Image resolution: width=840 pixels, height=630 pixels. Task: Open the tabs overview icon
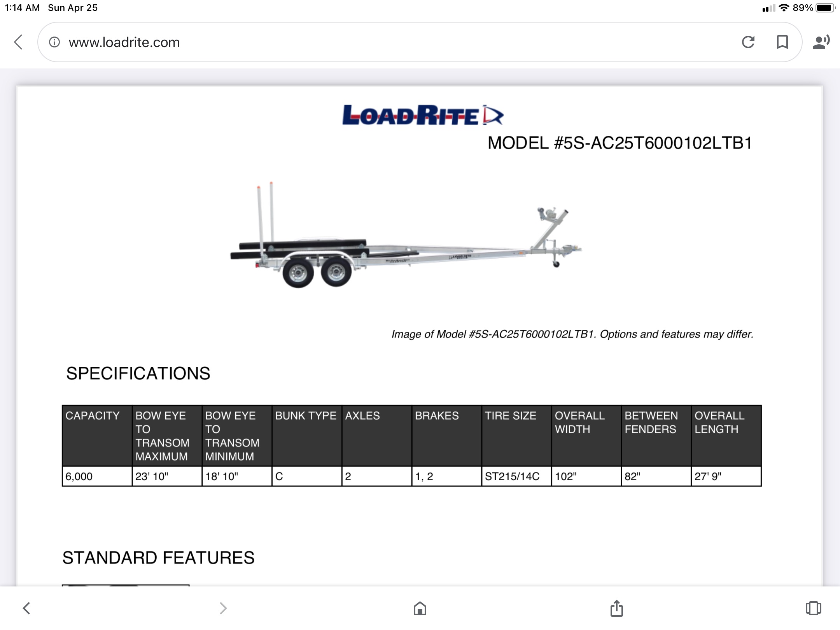click(813, 608)
